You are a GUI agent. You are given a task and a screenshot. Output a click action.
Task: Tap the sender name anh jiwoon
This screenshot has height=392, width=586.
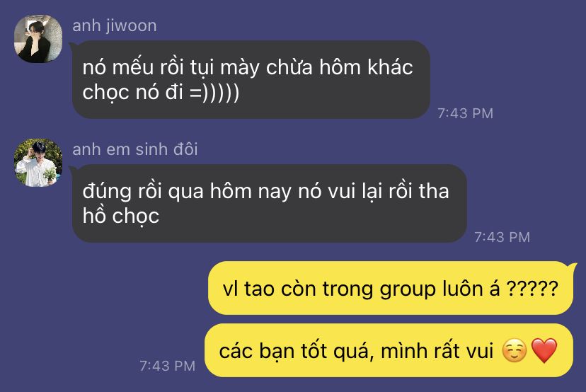tap(115, 25)
